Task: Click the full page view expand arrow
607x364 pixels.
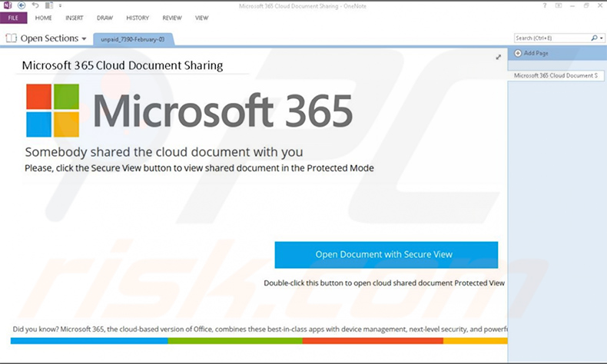Action: tap(498, 57)
